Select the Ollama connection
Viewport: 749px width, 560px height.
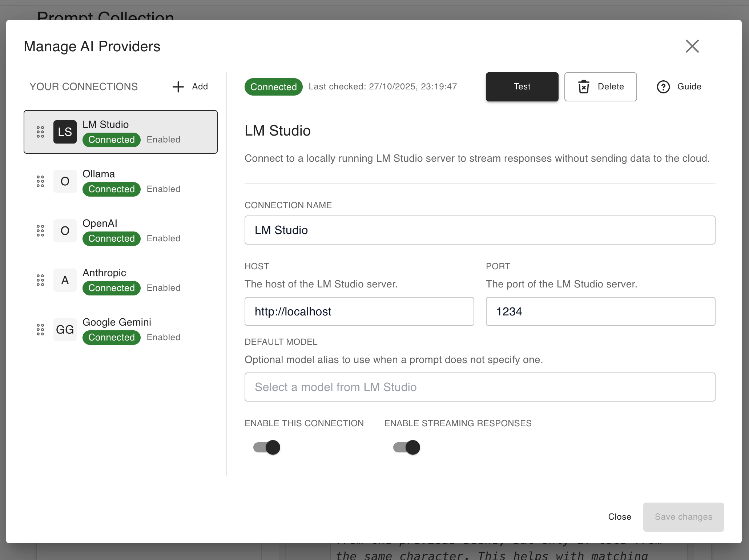click(x=120, y=181)
